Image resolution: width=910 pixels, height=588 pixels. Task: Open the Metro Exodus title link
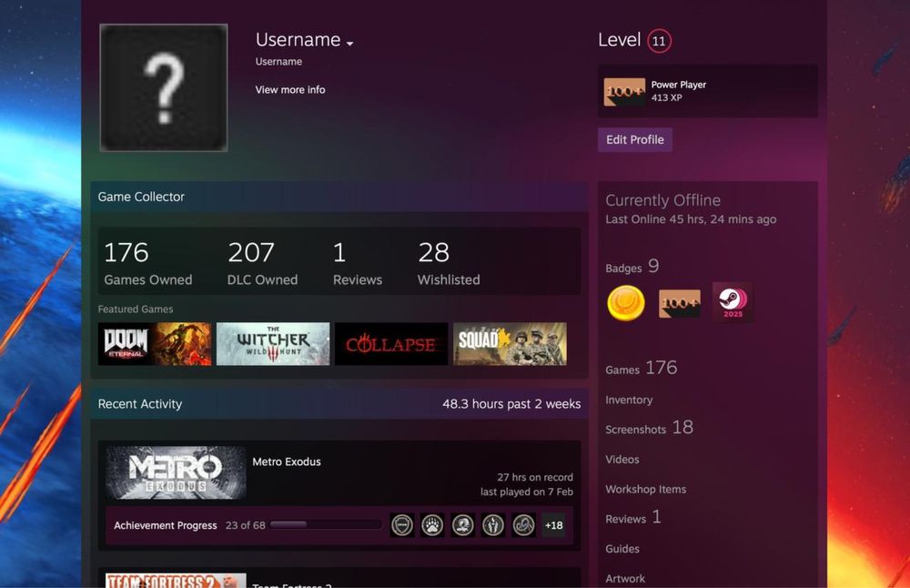pos(287,462)
